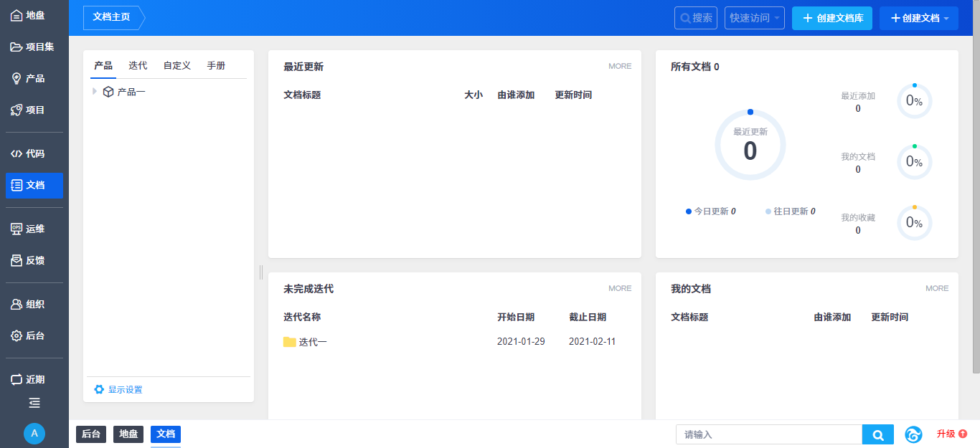Click the vertical page scrollbar

(x=976, y=186)
